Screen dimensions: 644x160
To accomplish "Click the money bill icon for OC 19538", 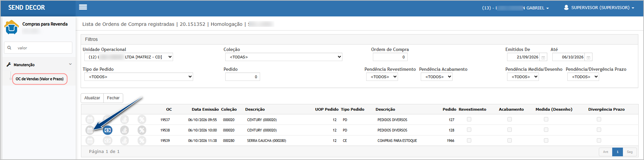I will (107, 130).
